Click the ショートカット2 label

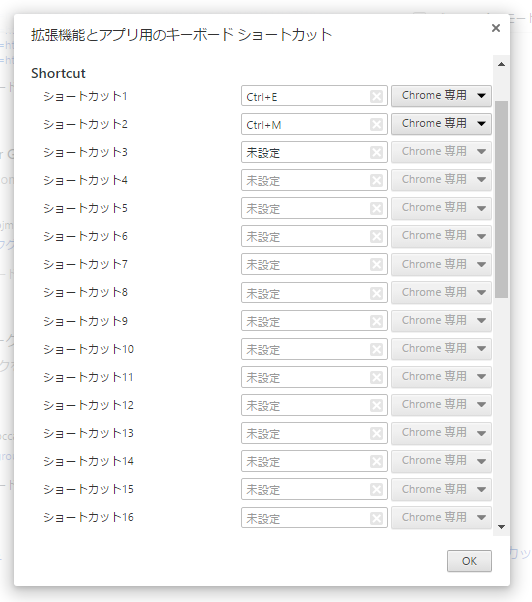(x=85, y=124)
